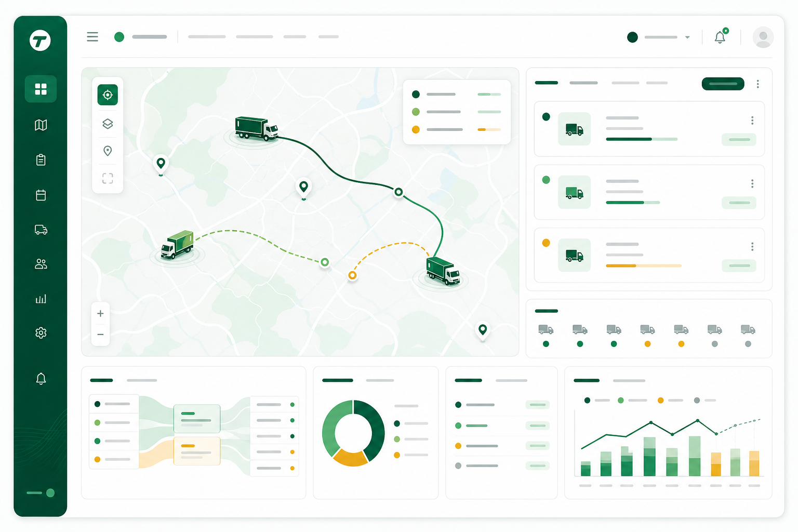Image resolution: width=798 pixels, height=532 pixels.
Task: Expand the account dropdown arrow in header
Action: click(x=687, y=37)
